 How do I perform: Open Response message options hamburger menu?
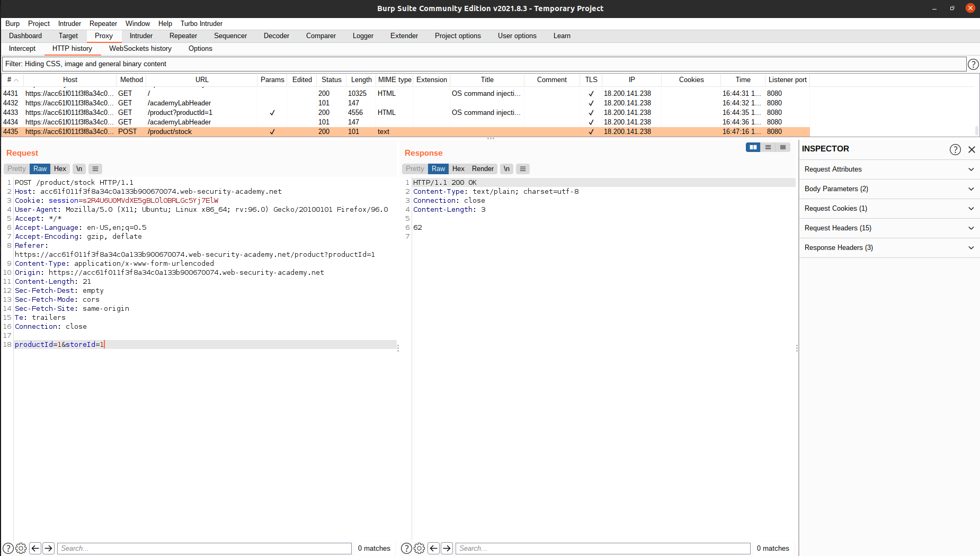[523, 169]
